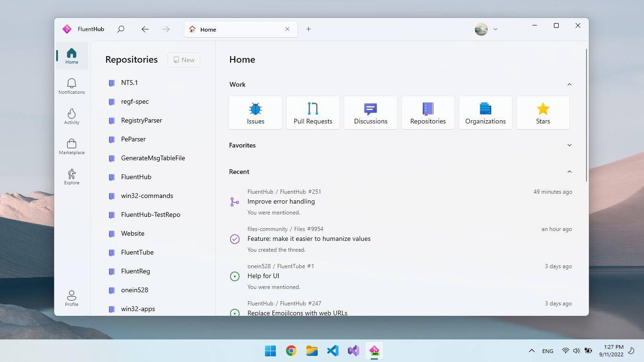
Task: Go back with the left arrow
Action: [145, 29]
